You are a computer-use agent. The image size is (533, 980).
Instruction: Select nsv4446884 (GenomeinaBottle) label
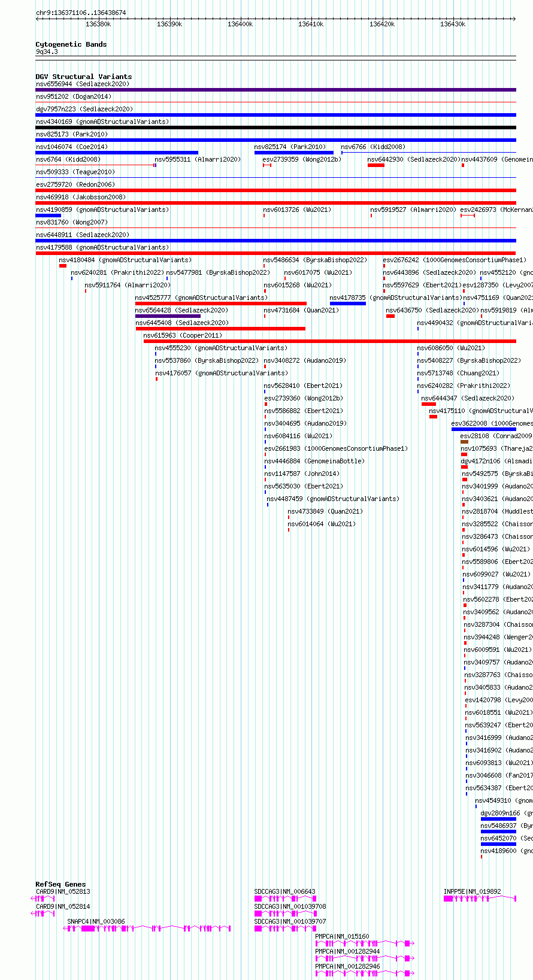(314, 461)
